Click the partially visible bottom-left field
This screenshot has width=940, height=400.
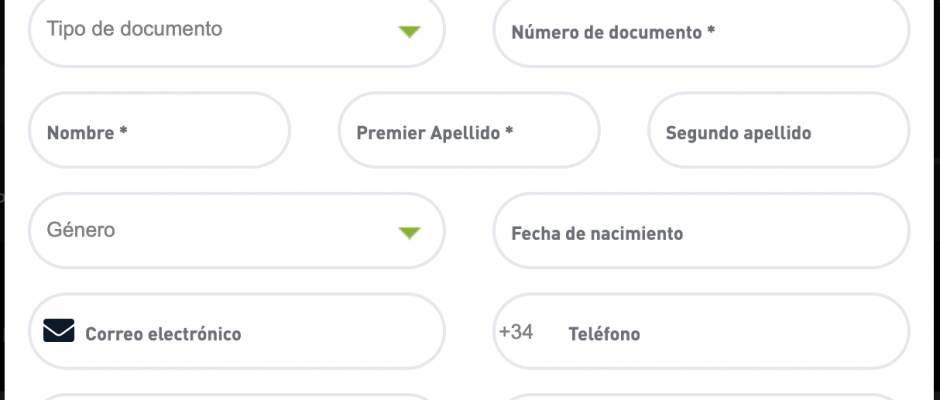coord(237,397)
